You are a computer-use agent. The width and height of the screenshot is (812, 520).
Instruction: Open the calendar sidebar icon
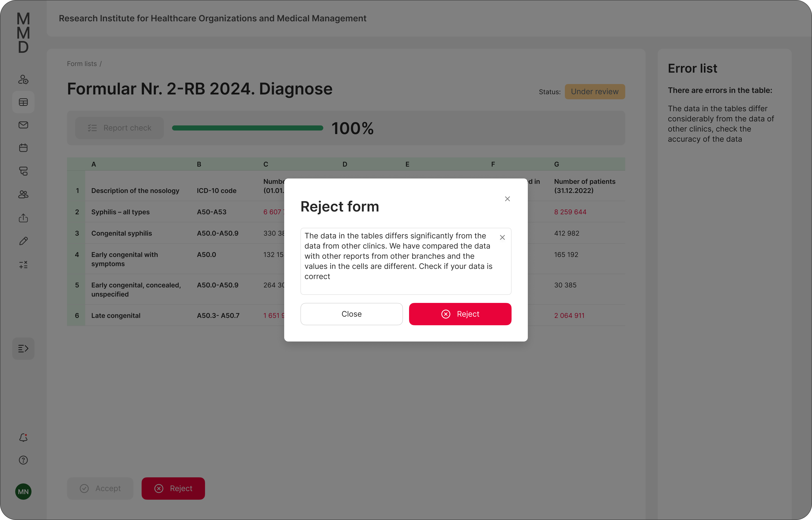(x=23, y=148)
